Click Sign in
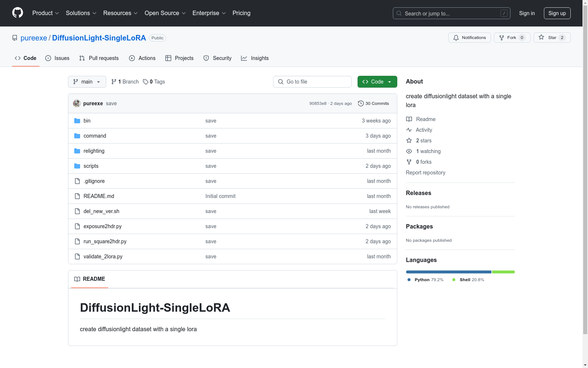 (x=527, y=13)
